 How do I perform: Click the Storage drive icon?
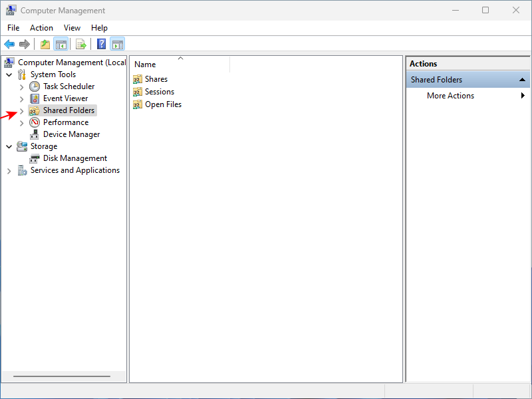(22, 146)
